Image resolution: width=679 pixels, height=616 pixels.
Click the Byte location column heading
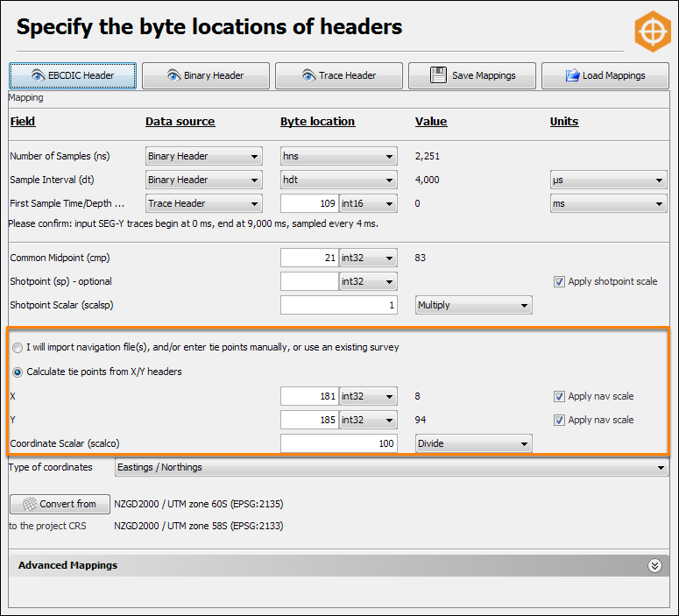(317, 122)
